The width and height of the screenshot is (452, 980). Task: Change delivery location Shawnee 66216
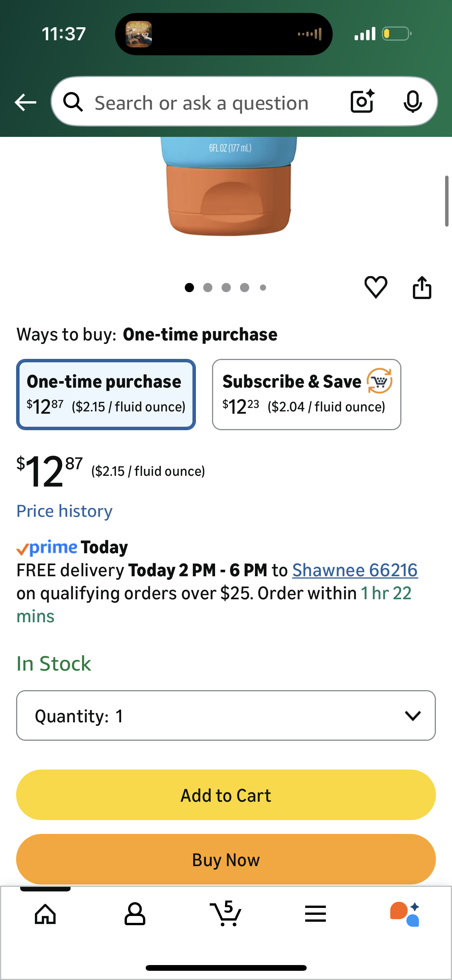coord(355,570)
